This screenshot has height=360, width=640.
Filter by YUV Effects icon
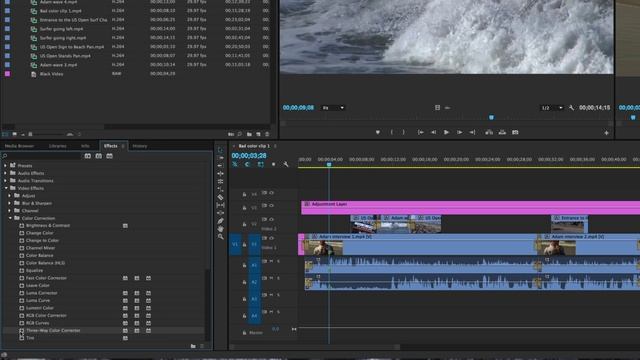tap(109, 156)
